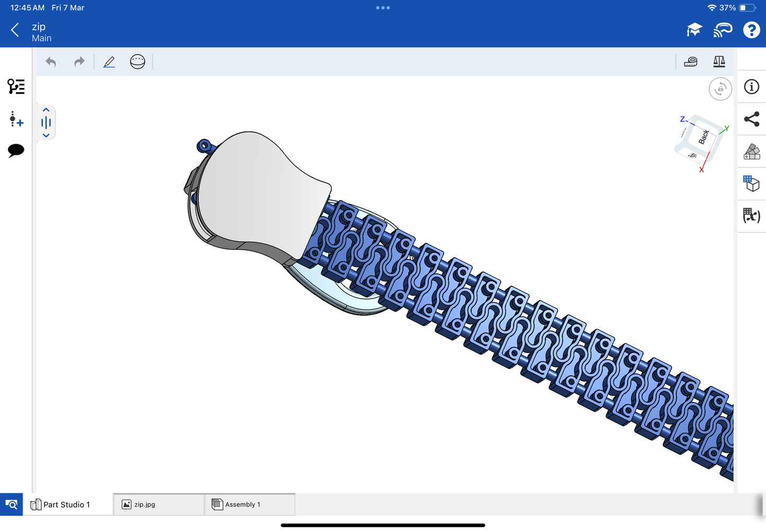
Task: Open the tab search manager
Action: 11,504
